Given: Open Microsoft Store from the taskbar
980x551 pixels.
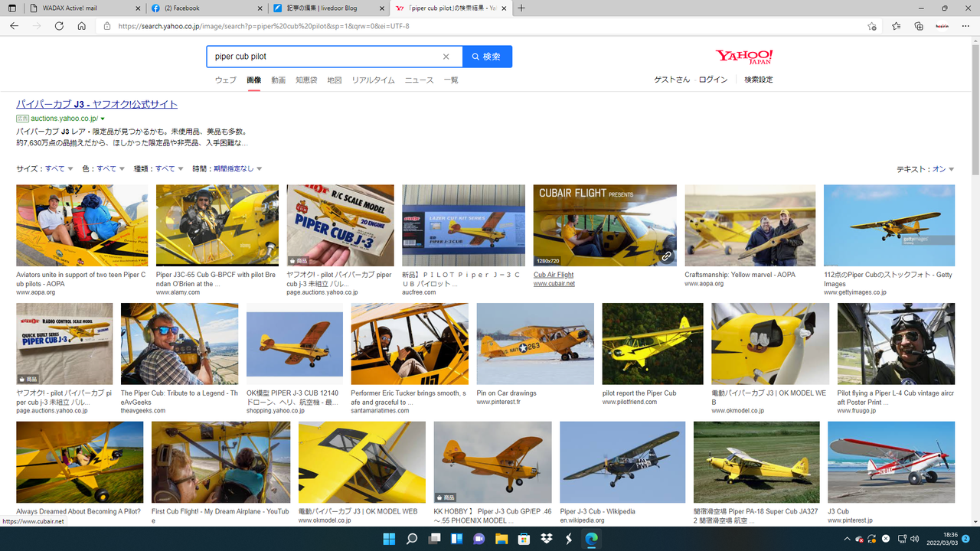Looking at the screenshot, I should click(x=524, y=539).
